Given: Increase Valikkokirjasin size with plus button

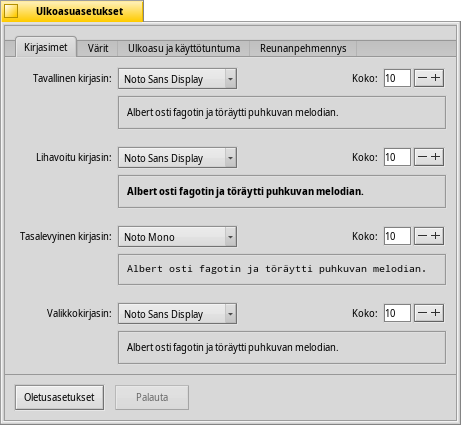Looking at the screenshot, I should pyautogui.click(x=436, y=313).
